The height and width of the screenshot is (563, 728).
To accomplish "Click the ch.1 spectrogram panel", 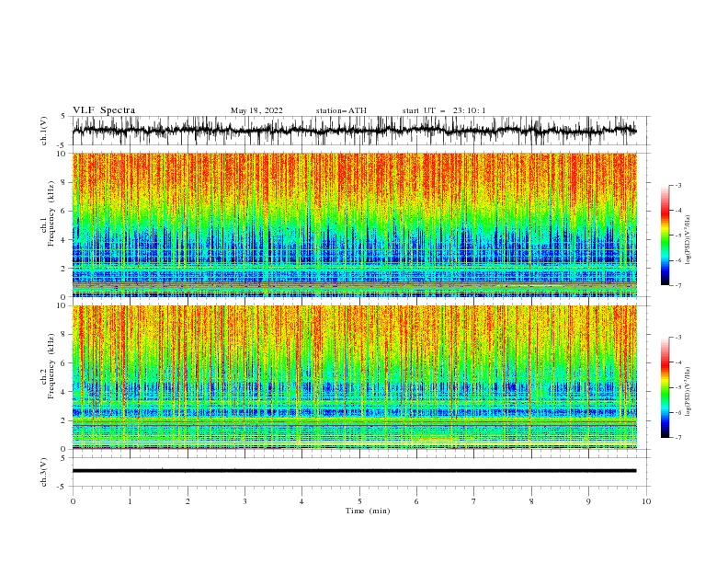I will [x=354, y=224].
